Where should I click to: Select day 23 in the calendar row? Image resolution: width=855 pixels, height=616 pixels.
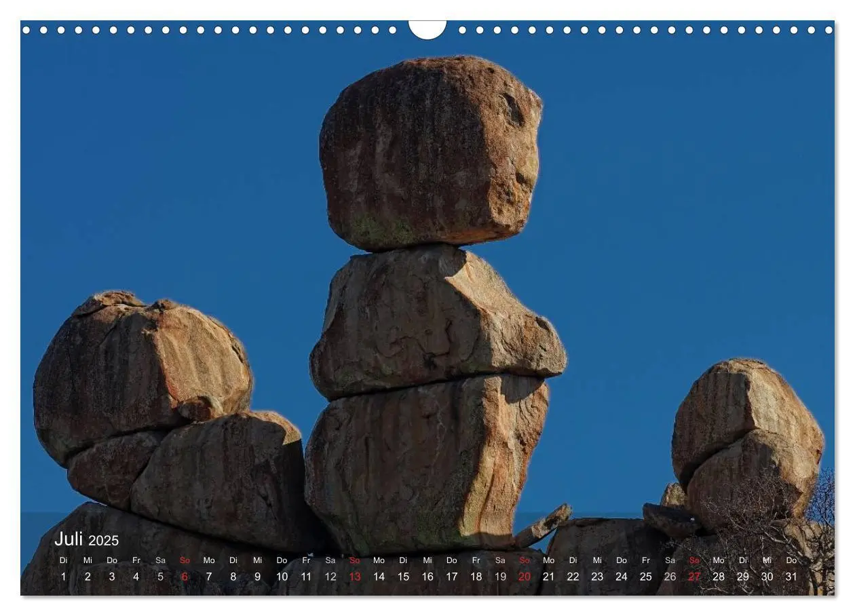(x=597, y=577)
